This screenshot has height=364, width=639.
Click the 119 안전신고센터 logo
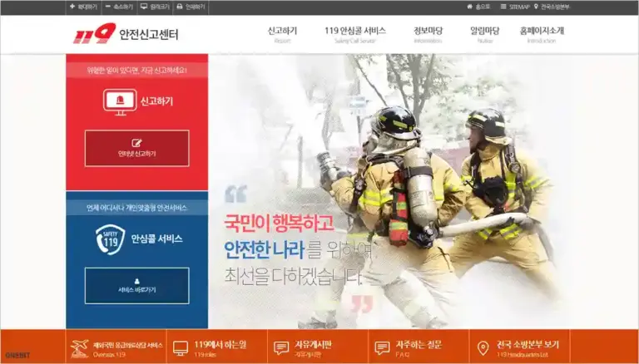point(126,34)
